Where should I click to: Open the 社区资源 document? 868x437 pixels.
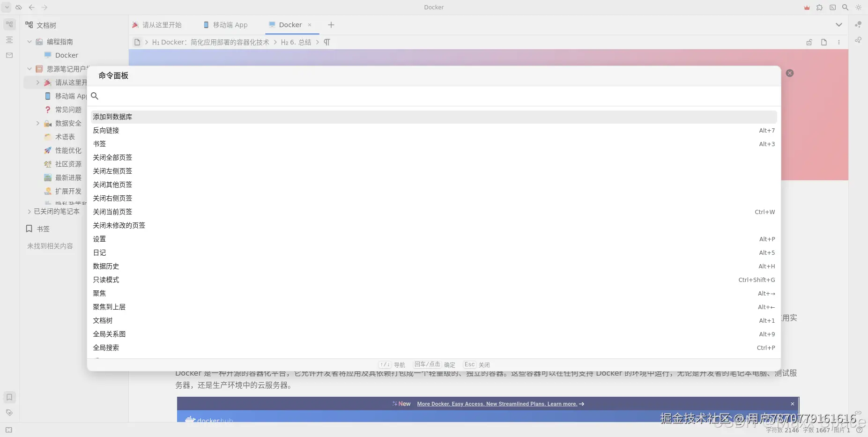[68, 164]
